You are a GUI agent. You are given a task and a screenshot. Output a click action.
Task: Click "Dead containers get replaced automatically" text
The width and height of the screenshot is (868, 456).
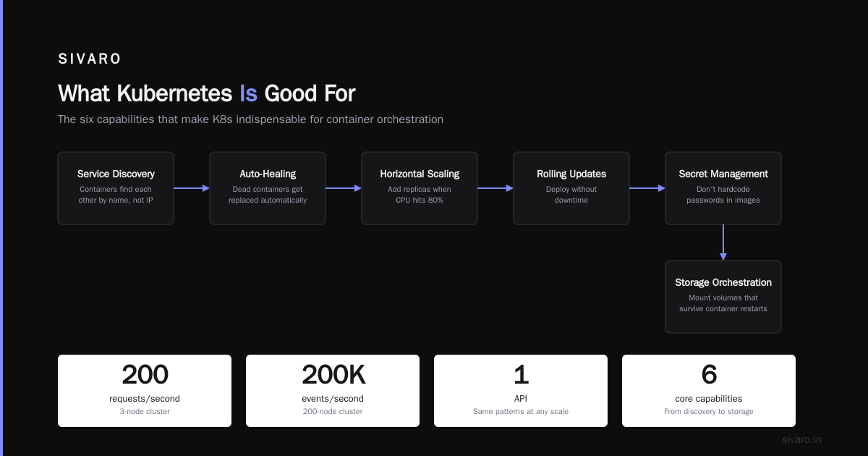coord(268,195)
